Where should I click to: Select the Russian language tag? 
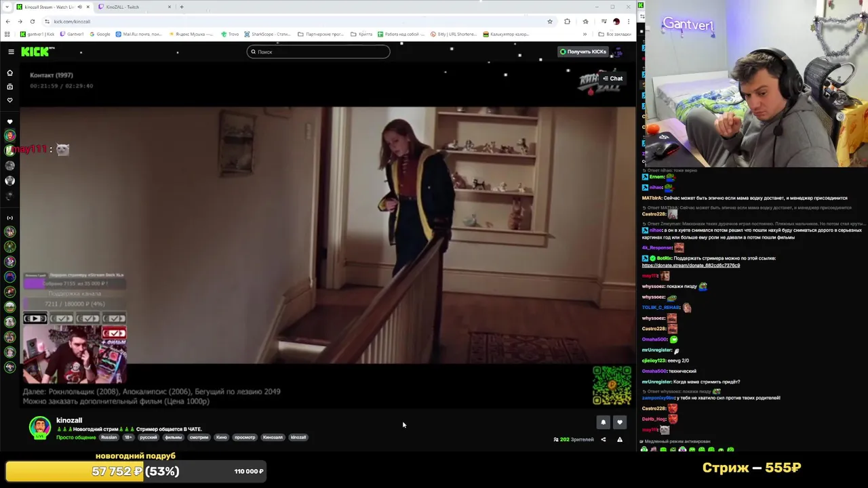[108, 437]
